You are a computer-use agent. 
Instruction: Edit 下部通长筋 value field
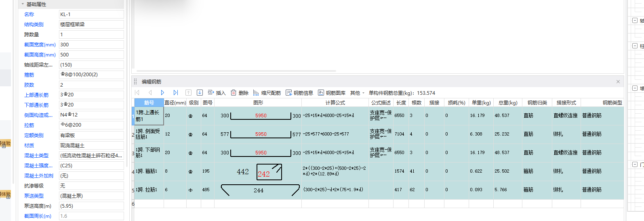[91, 105]
